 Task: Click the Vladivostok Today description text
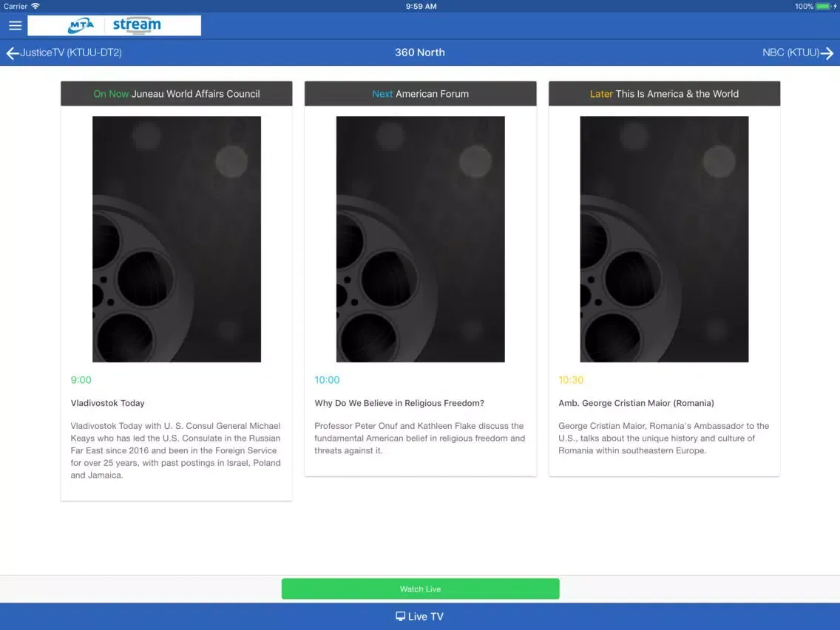[176, 450]
